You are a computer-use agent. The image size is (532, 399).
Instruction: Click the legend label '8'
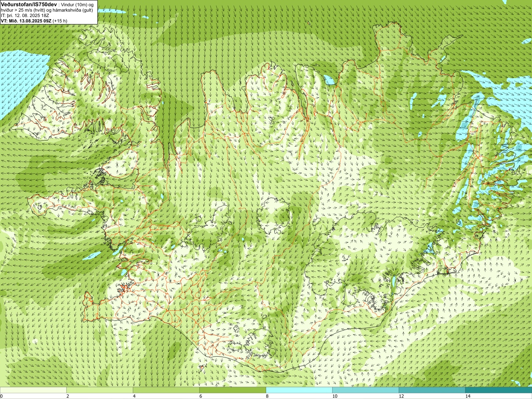(x=267, y=396)
